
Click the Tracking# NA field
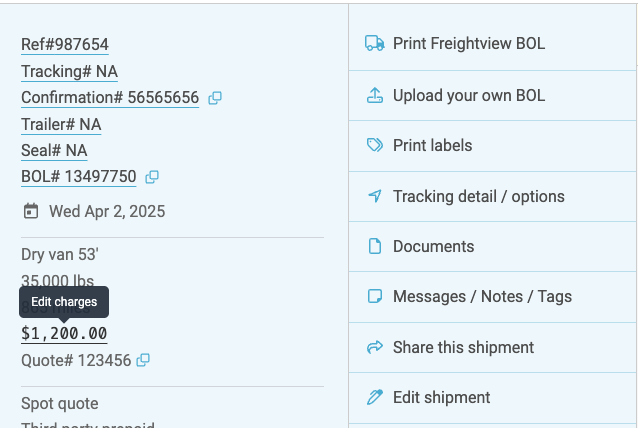tap(69, 71)
